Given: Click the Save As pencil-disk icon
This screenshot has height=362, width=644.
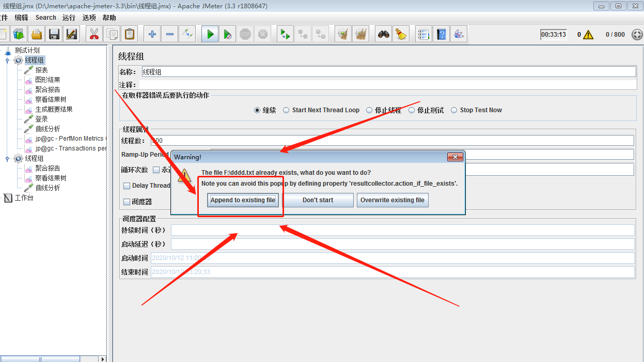Looking at the screenshot, I should (71, 35).
